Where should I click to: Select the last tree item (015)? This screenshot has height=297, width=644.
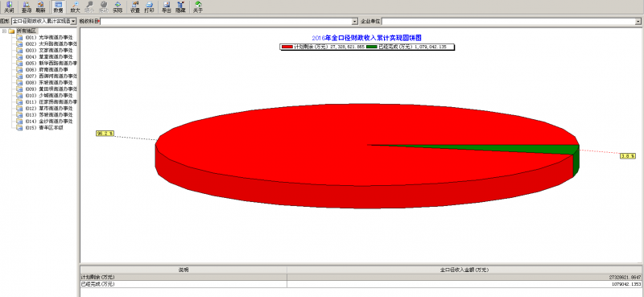(44, 128)
